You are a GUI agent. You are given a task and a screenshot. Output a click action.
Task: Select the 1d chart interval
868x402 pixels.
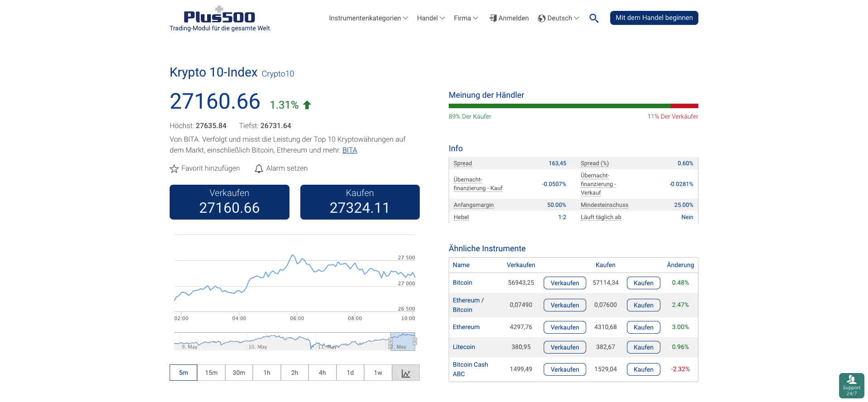[350, 373]
